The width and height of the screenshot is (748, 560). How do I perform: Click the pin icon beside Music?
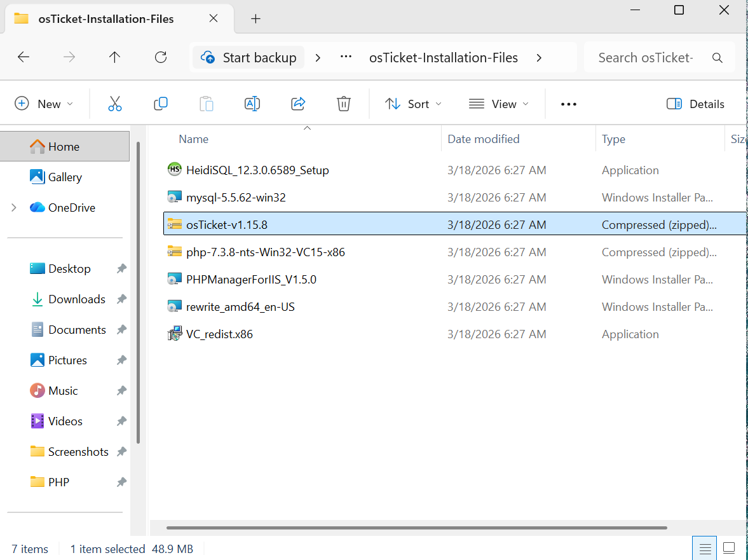click(121, 391)
